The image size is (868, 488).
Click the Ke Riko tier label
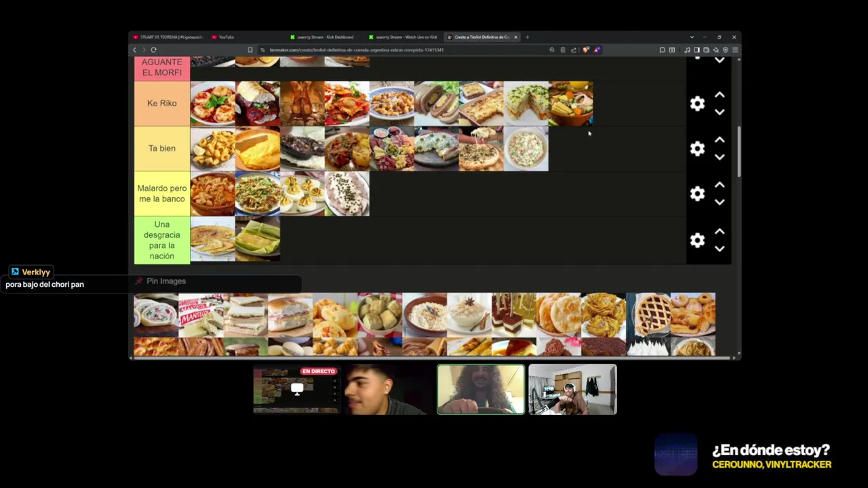pos(162,104)
